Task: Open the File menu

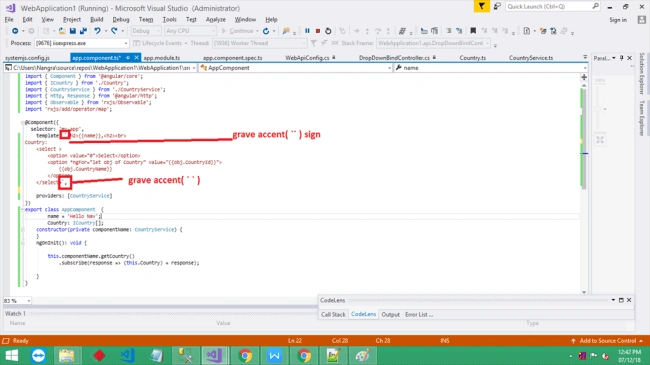Action: (x=9, y=19)
